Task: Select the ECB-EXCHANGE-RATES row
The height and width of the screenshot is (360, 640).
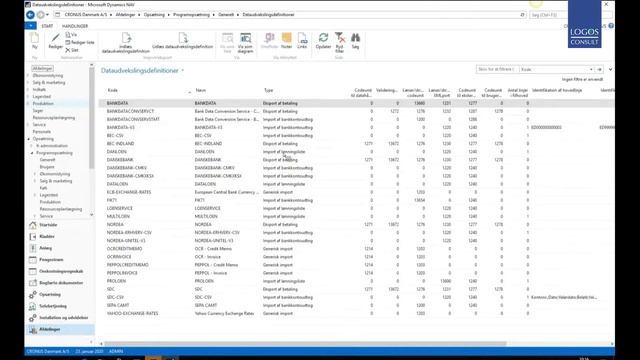Action: 356,192
